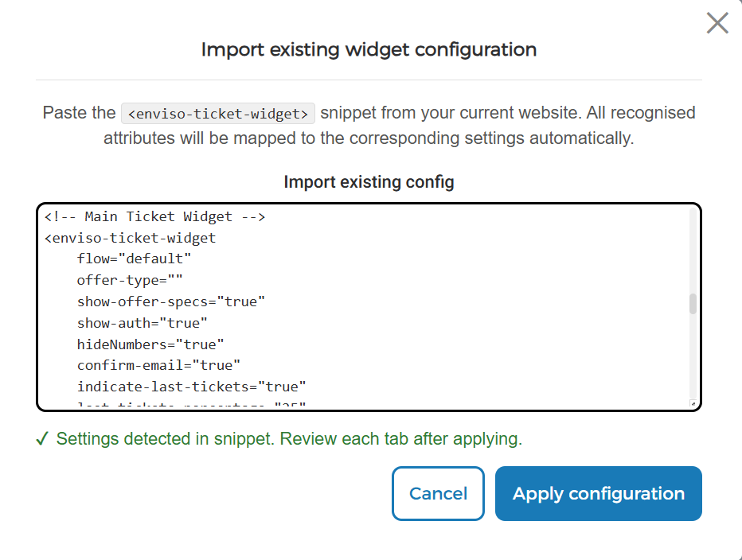This screenshot has height=560, width=742.
Task: Click the snippet textarea scrollbar thumb
Action: (x=693, y=304)
